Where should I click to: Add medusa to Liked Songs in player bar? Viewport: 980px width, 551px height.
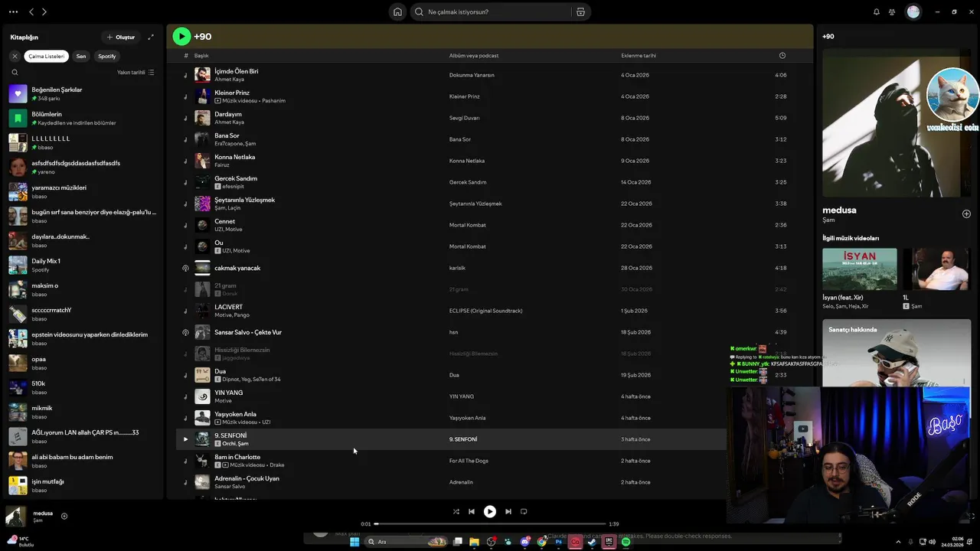64,516
